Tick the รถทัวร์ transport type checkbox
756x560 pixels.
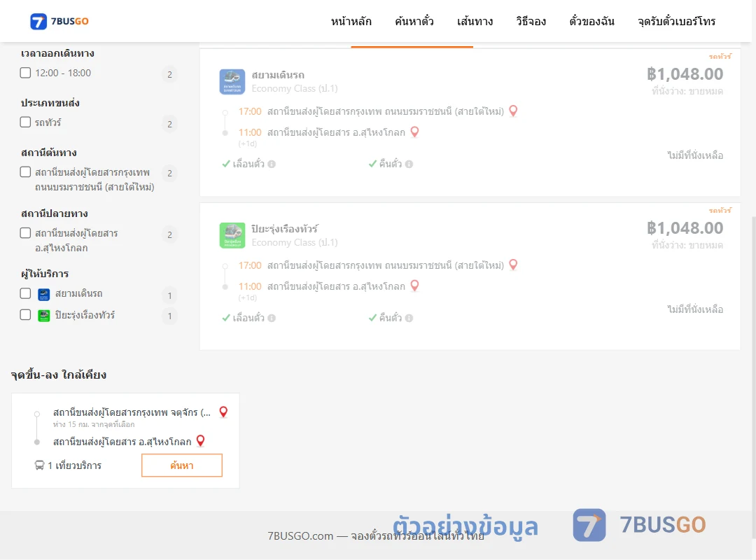pyautogui.click(x=26, y=122)
